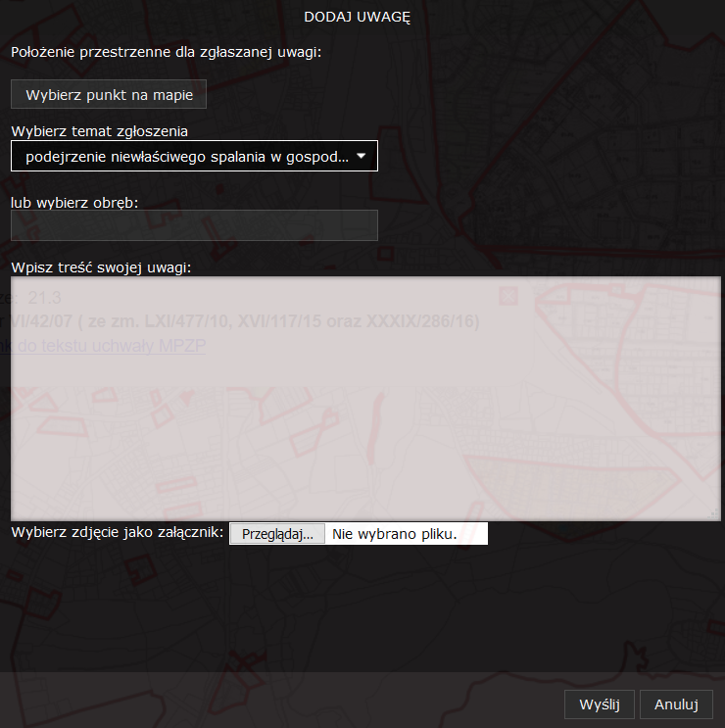725x728 pixels.
Task: Click the 'lub wybierz obręb:' label
Action: click(74, 202)
